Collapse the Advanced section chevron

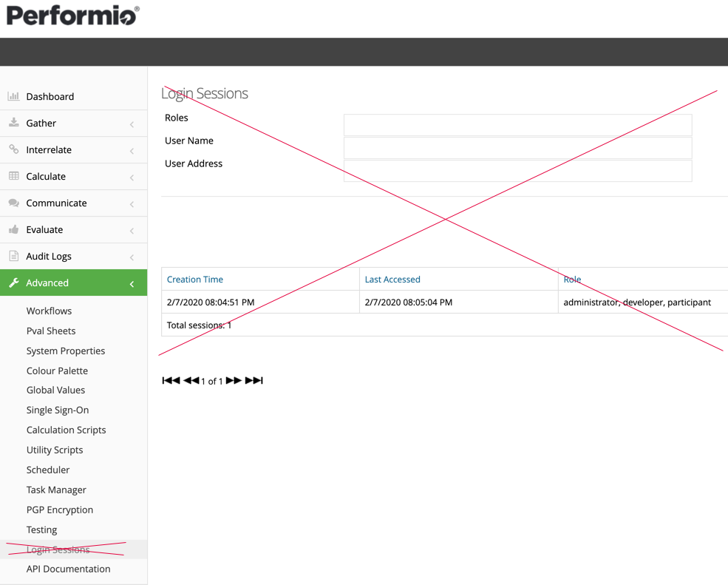[132, 284]
